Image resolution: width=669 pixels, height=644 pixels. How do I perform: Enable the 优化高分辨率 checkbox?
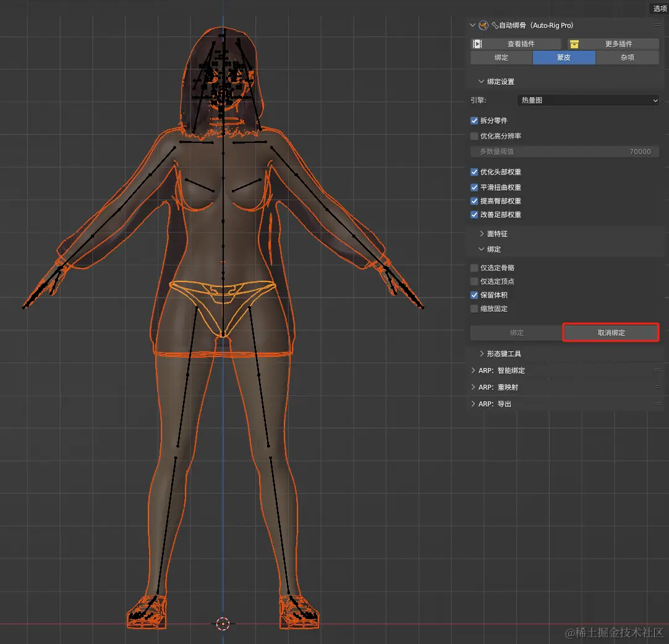coord(474,136)
